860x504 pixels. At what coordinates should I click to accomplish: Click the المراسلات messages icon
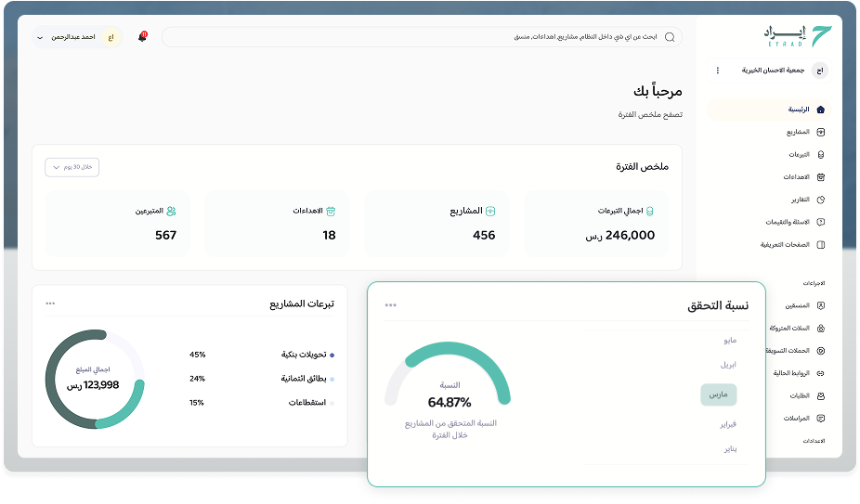pos(820,419)
